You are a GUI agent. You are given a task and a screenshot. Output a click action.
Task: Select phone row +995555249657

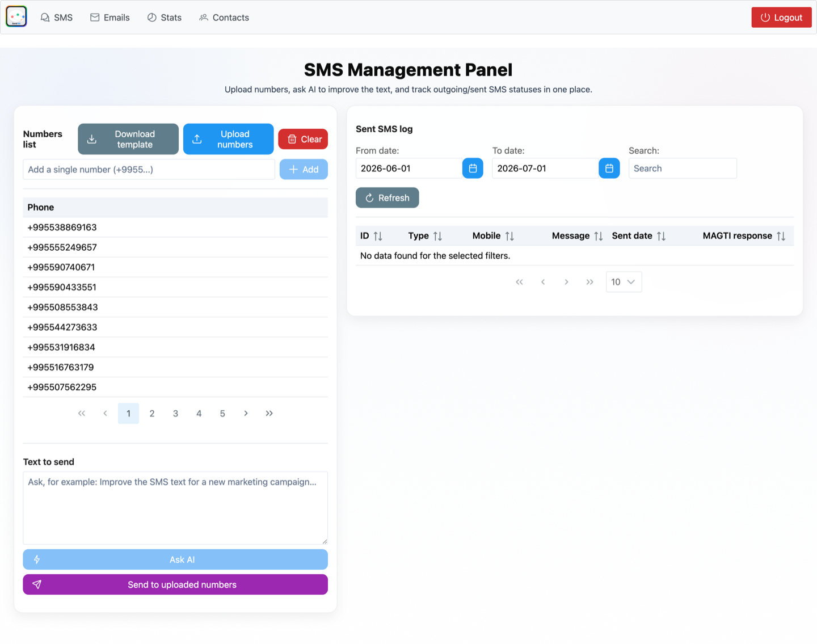(x=175, y=247)
